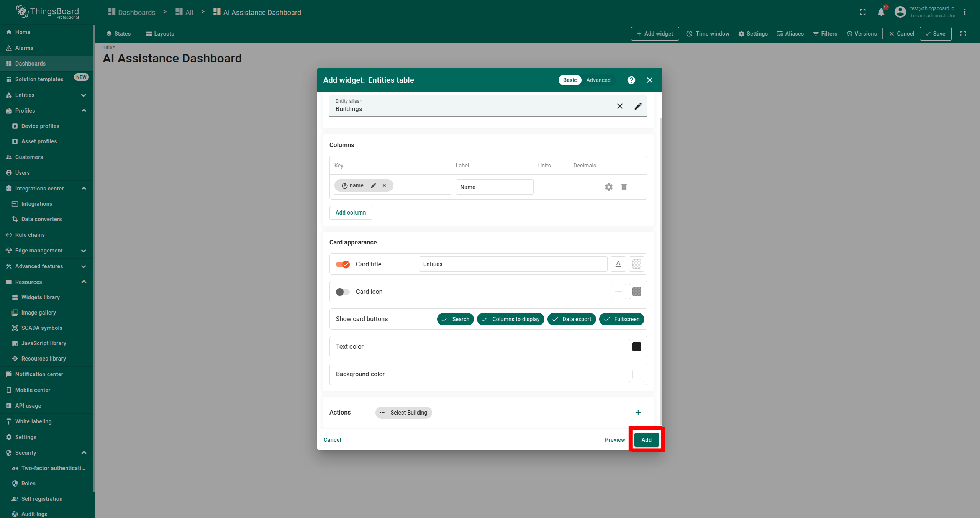The width and height of the screenshot is (980, 518).
Task: Switch to Advanced mode tab
Action: point(598,80)
